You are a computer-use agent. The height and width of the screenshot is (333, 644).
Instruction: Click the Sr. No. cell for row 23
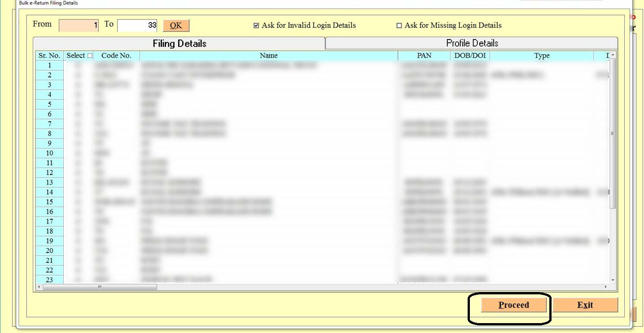tap(49, 280)
